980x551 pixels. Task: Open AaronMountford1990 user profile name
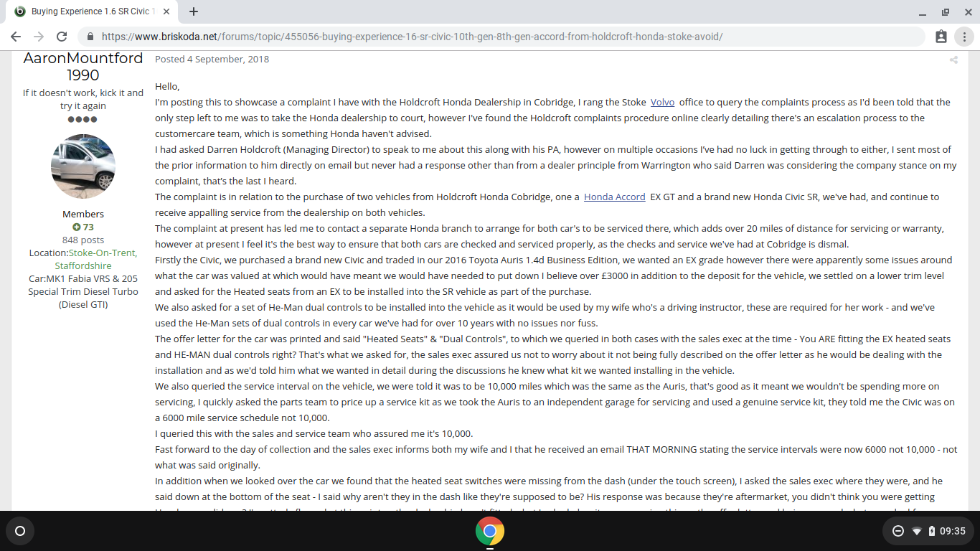pyautogui.click(x=83, y=67)
